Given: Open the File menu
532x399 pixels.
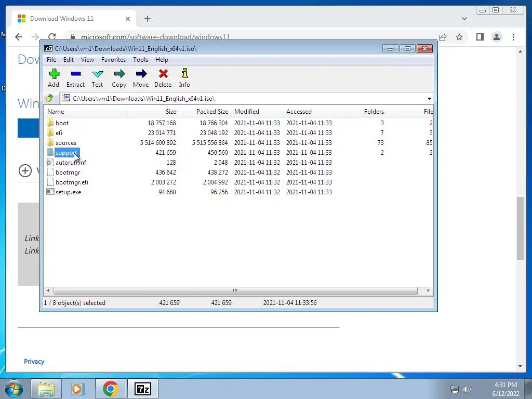Looking at the screenshot, I should (51, 60).
